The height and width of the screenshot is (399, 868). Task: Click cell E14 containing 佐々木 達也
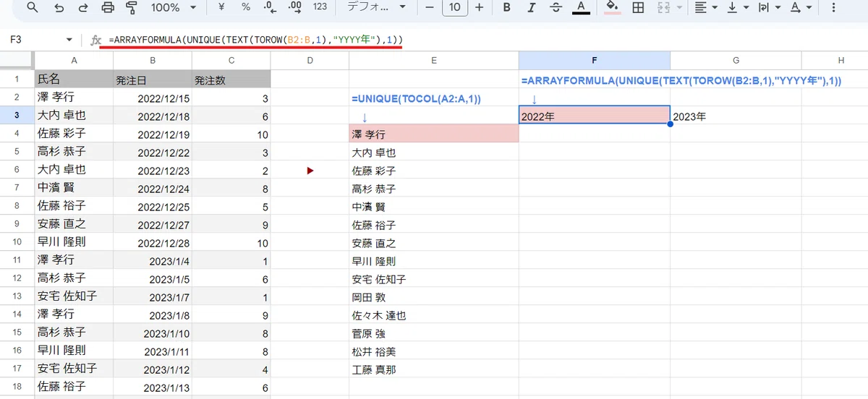pyautogui.click(x=434, y=315)
